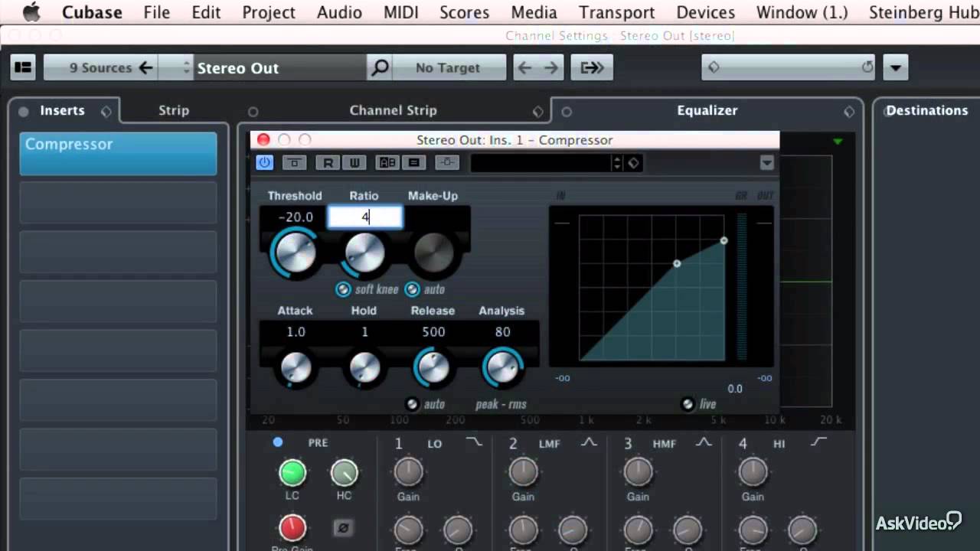Click the Release knob

(433, 368)
